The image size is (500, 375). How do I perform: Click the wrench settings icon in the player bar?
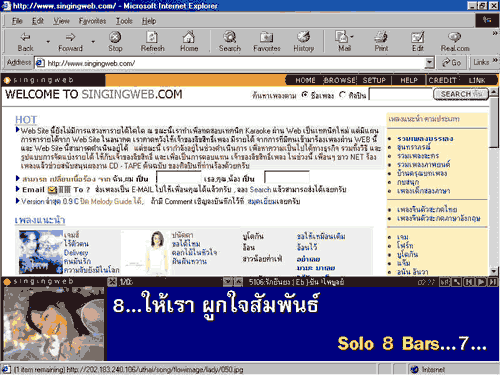click(x=457, y=282)
